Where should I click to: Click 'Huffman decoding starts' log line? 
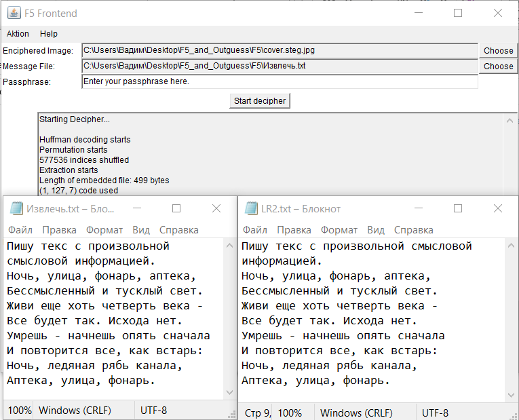(85, 140)
